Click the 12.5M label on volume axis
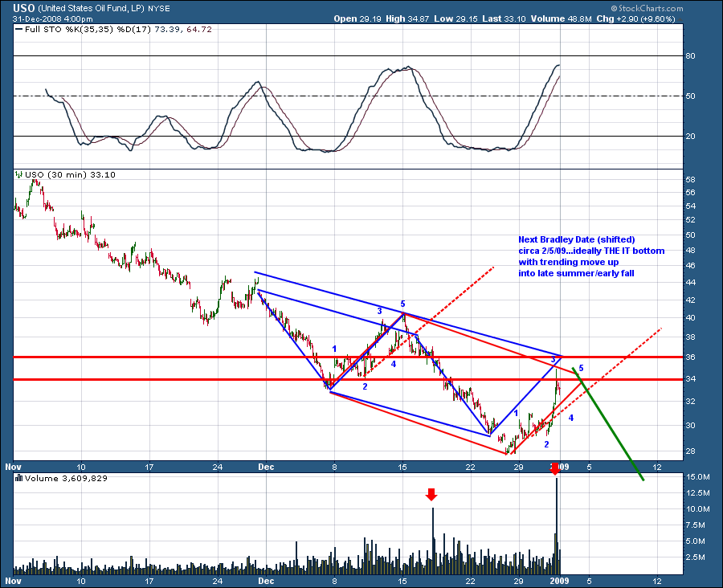Screen dimensions: 723x588 coord(698,493)
